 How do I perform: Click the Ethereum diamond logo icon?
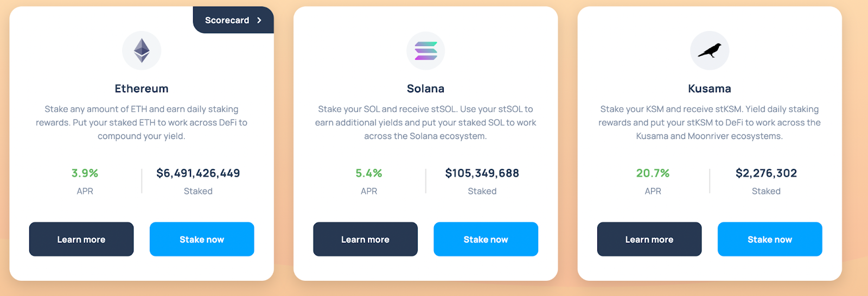[142, 51]
